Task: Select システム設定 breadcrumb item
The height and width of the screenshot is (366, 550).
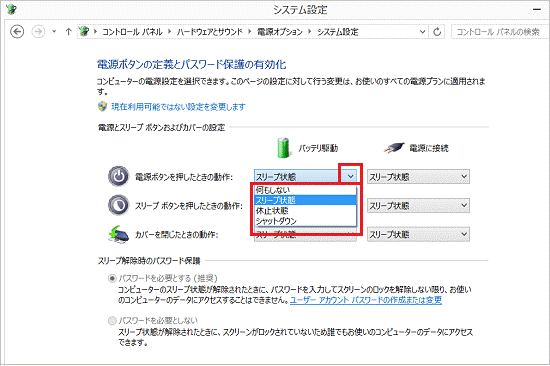Action: click(x=337, y=32)
